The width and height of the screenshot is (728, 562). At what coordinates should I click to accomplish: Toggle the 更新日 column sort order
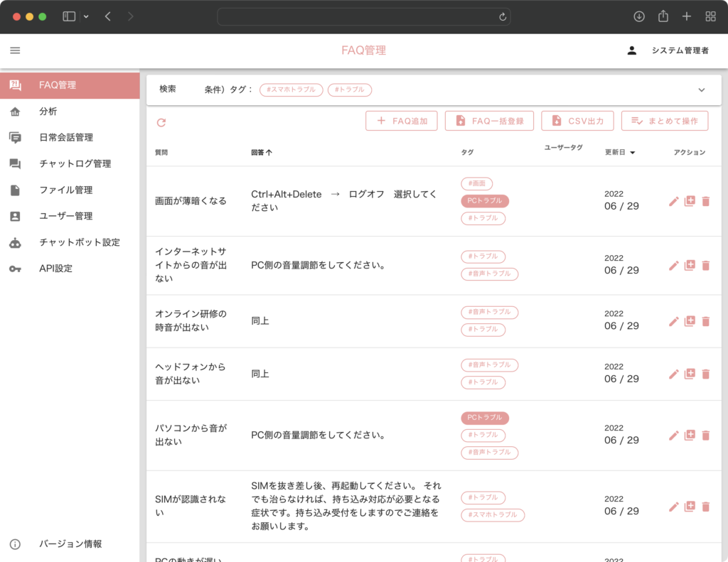[x=619, y=151]
